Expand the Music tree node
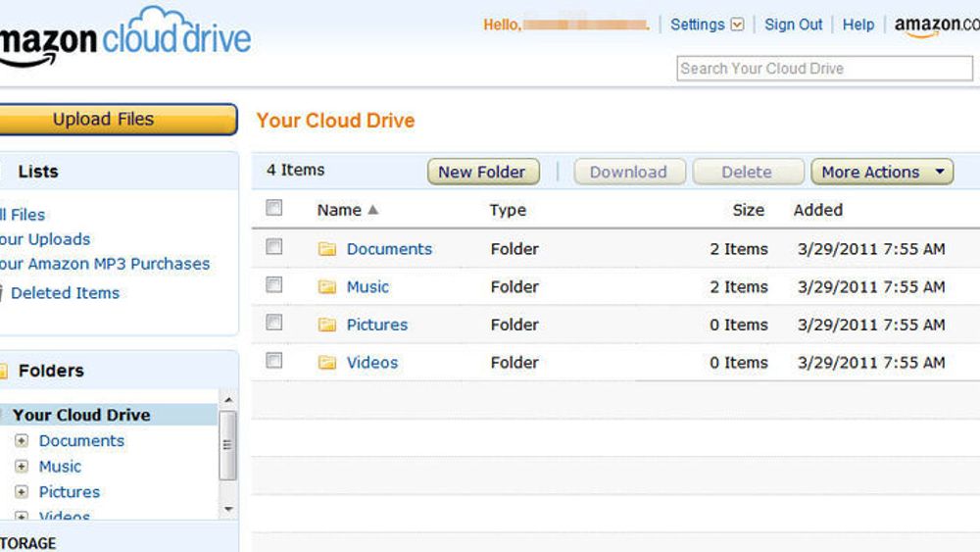Image resolution: width=980 pixels, height=552 pixels. (x=22, y=467)
